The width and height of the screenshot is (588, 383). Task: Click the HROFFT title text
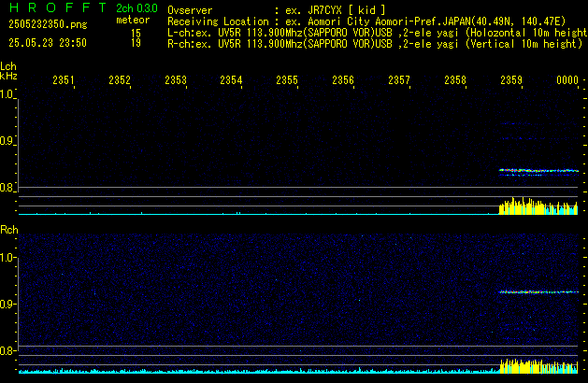click(x=58, y=7)
